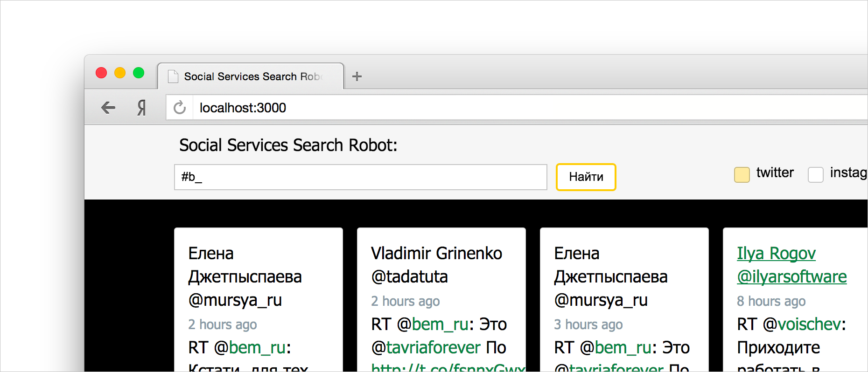Click the '2 hours ago' timestamp under @tadatuta
Image resolution: width=868 pixels, height=372 pixels.
click(406, 301)
